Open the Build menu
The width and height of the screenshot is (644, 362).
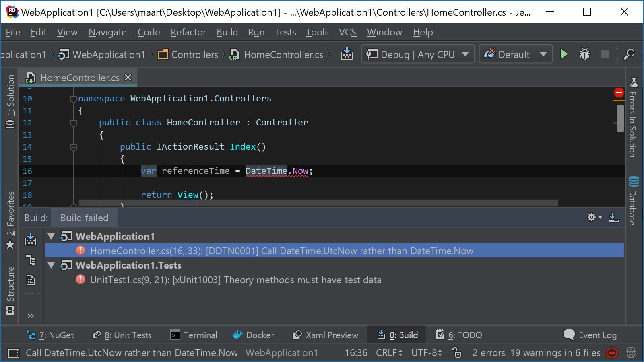227,32
